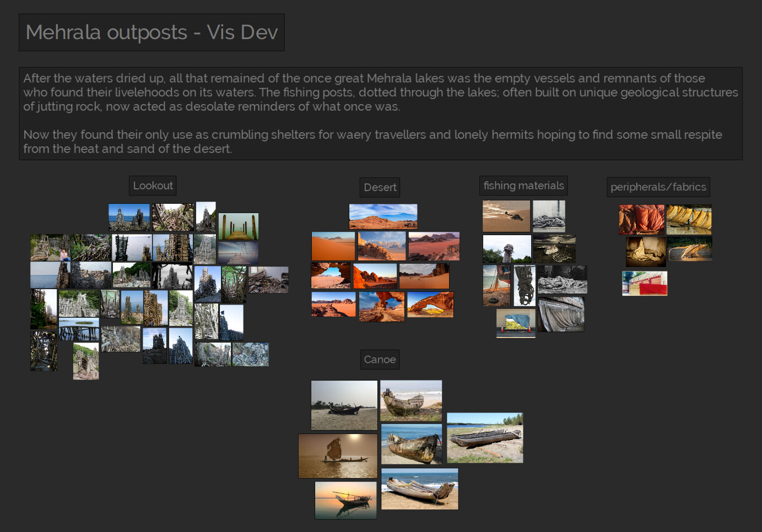Click the 'peripherals/fabrics' label
Image resolution: width=762 pixels, height=532 pixels.
[658, 187]
